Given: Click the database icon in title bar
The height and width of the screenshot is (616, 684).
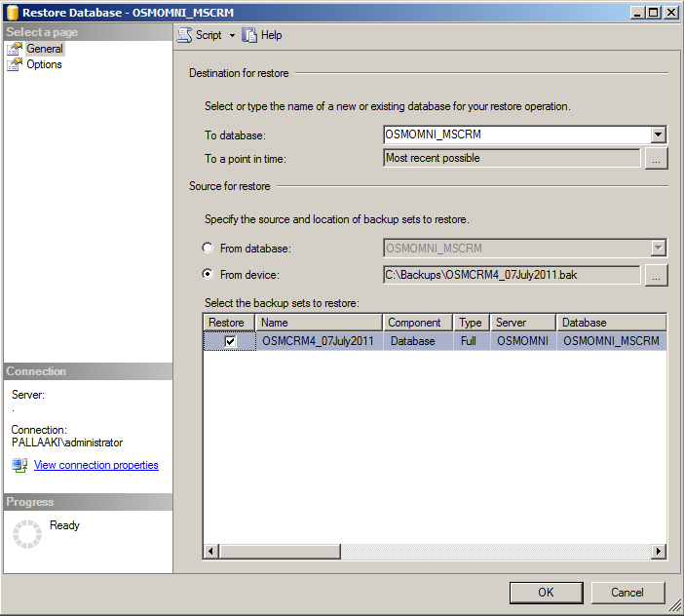Looking at the screenshot, I should 13,12.
